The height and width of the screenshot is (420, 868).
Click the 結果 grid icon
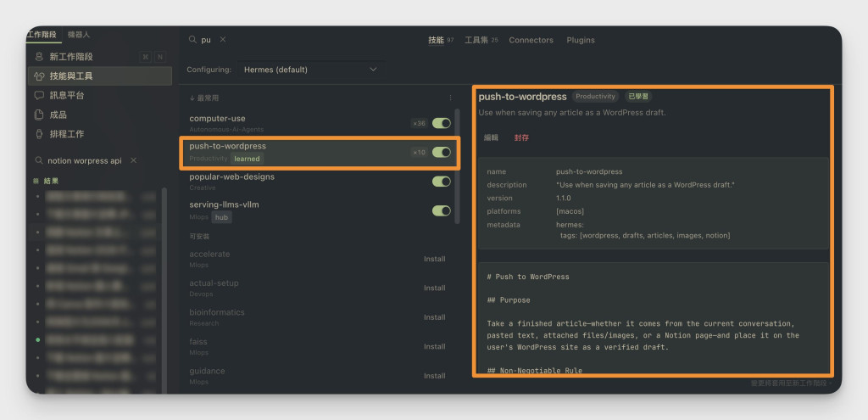pyautogui.click(x=36, y=181)
